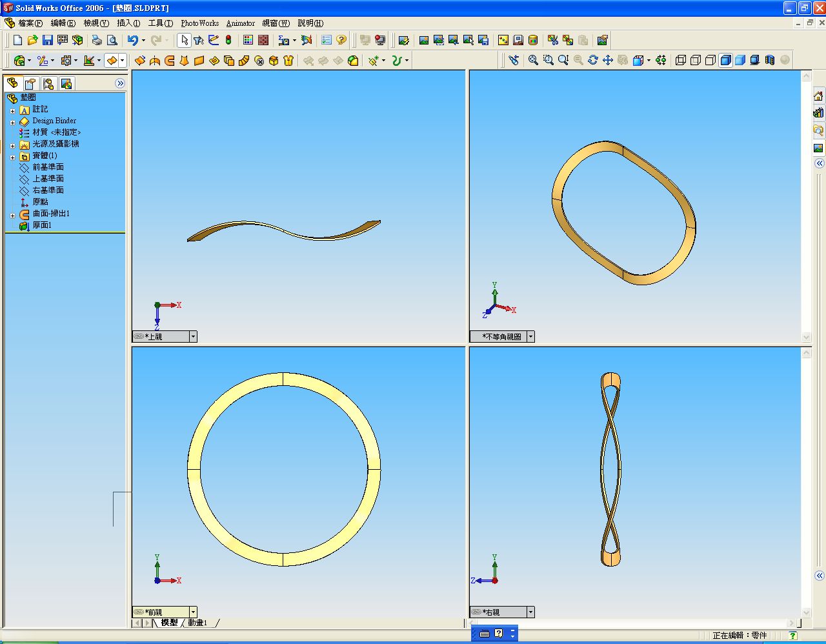This screenshot has height=644, width=826.
Task: Click the Cut Appearance scissors icon
Action: point(553,40)
